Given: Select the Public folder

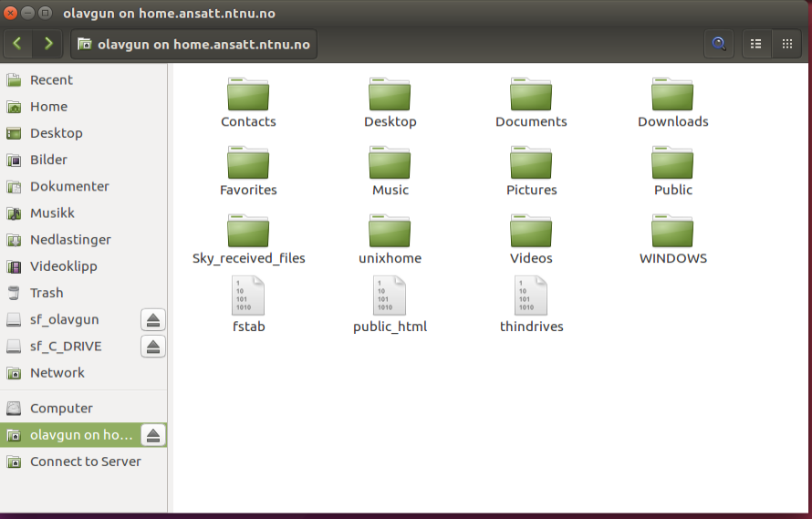Looking at the screenshot, I should pyautogui.click(x=672, y=171).
